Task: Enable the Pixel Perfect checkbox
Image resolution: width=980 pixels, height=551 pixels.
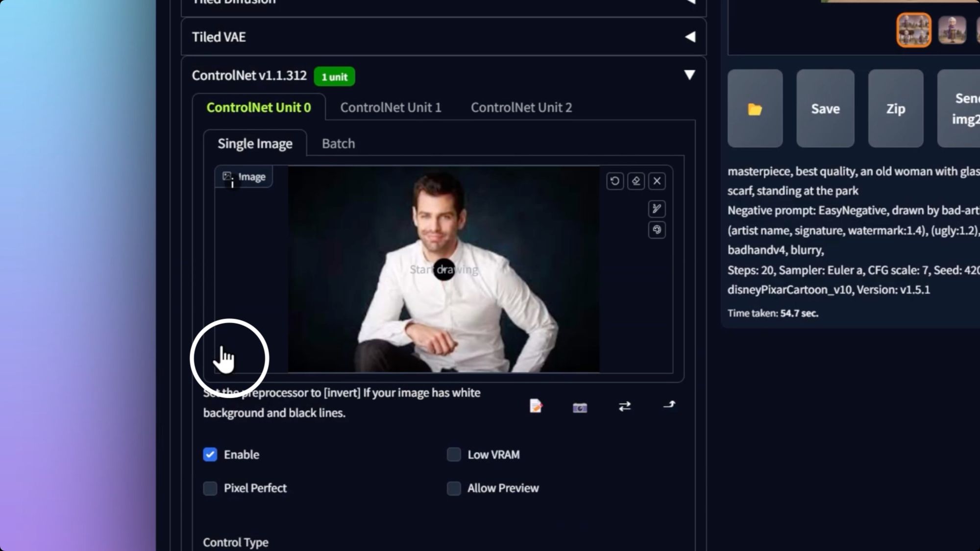Action: pos(210,488)
